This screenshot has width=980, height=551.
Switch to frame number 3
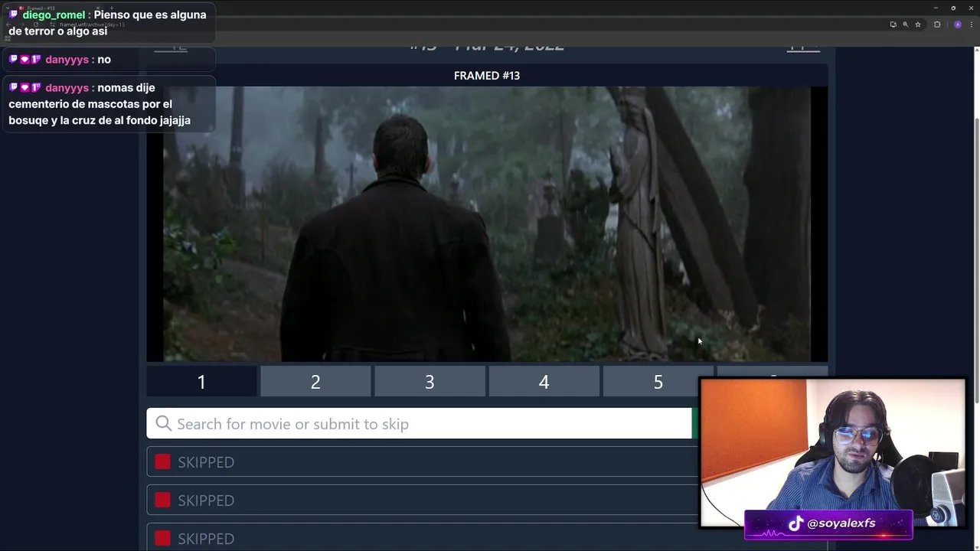tap(430, 381)
